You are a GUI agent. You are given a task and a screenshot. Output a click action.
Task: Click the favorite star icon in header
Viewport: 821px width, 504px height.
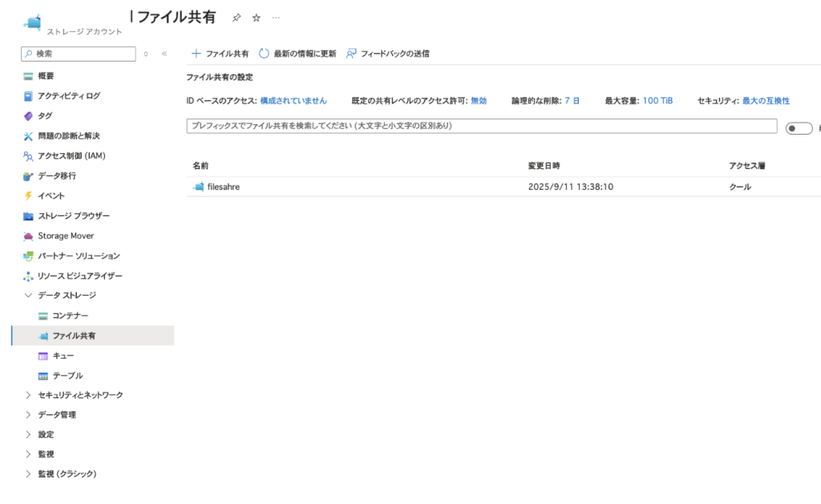[257, 18]
